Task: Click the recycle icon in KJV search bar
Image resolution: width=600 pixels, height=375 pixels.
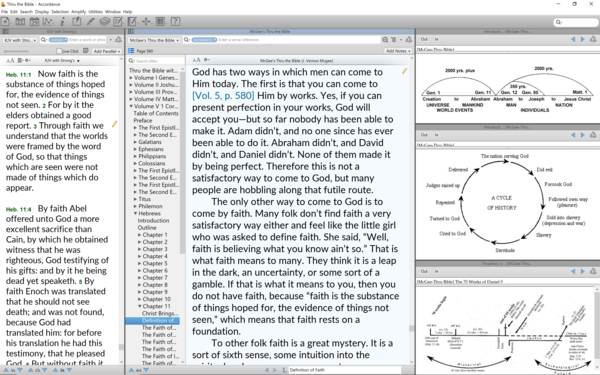Action: [119, 40]
